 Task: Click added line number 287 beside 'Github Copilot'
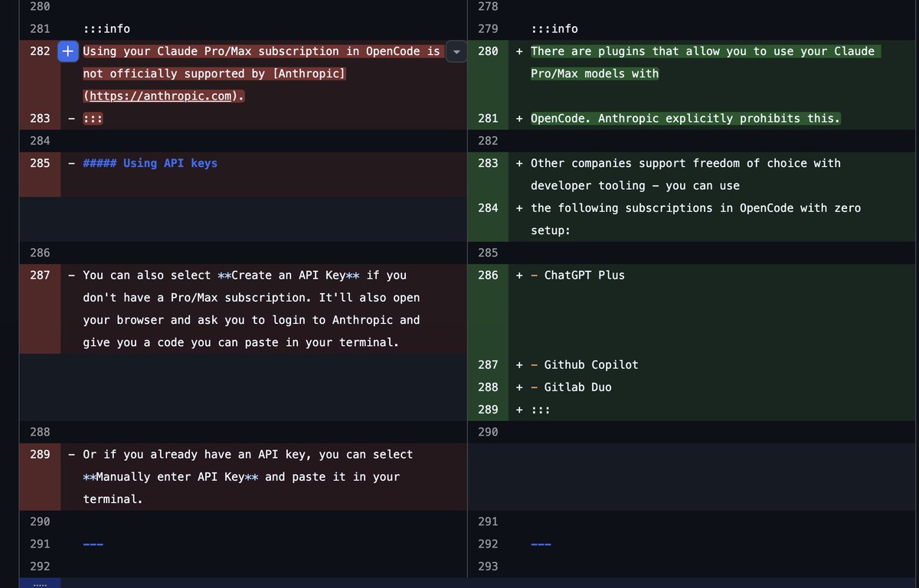pos(488,364)
